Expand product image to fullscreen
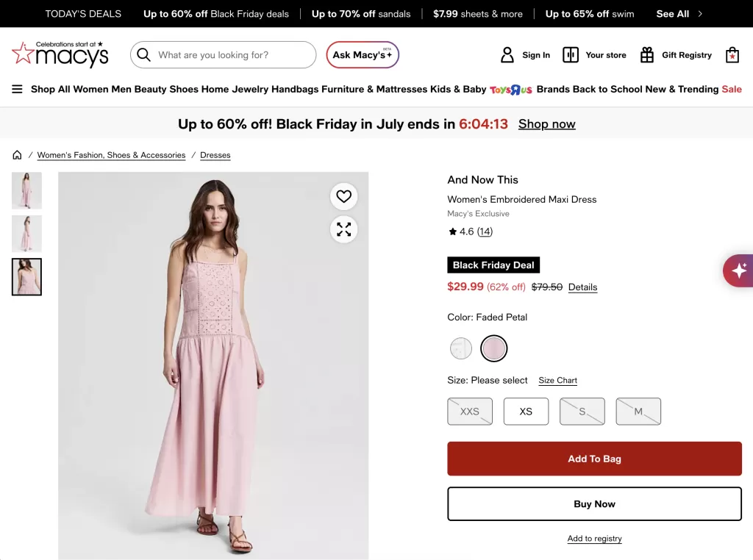The width and height of the screenshot is (753, 560). [x=343, y=229]
